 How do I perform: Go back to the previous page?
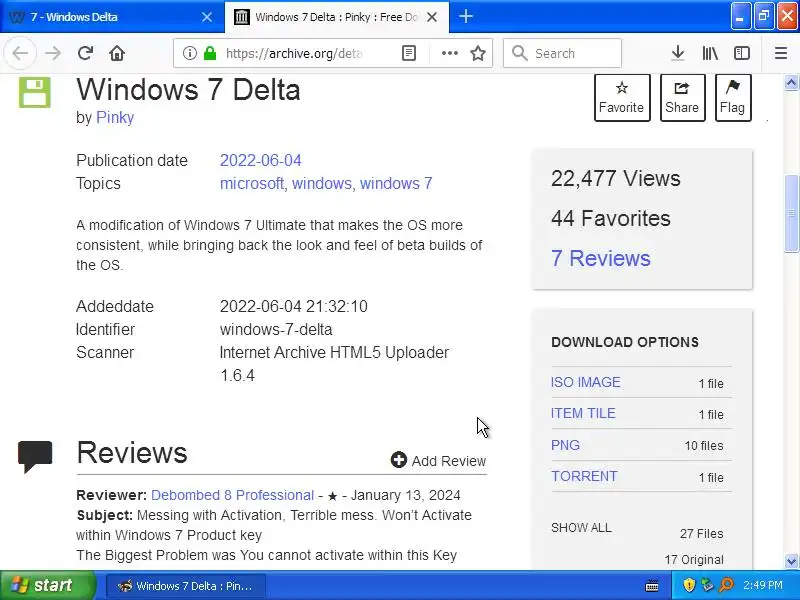[x=20, y=53]
